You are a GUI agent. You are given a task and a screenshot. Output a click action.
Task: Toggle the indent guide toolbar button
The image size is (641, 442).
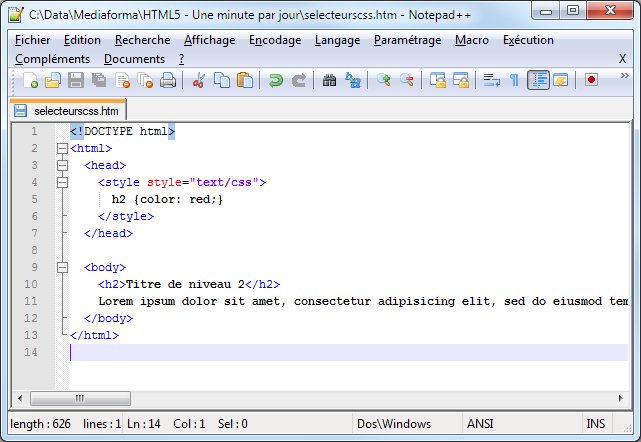click(538, 80)
